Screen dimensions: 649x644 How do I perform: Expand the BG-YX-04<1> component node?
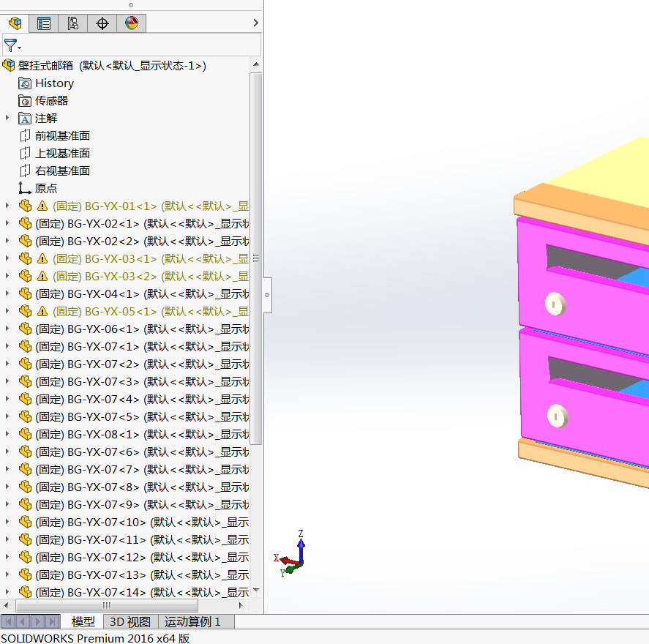[x=7, y=294]
